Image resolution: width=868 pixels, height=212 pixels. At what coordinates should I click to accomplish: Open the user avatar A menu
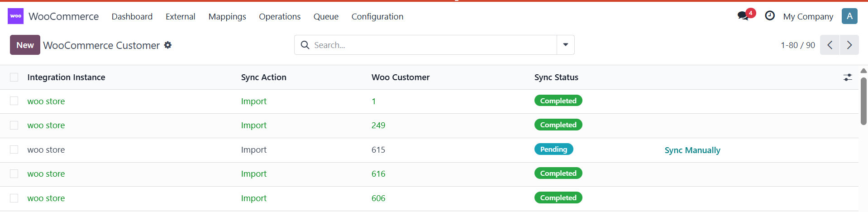pyautogui.click(x=849, y=16)
